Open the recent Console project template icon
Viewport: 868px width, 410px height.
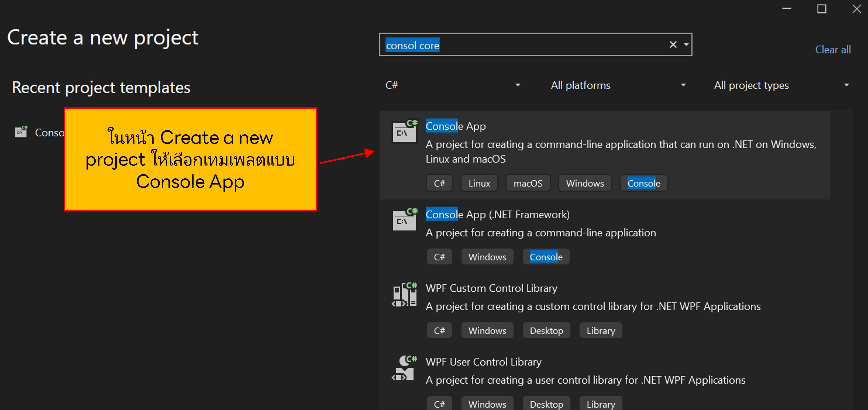pos(21,132)
